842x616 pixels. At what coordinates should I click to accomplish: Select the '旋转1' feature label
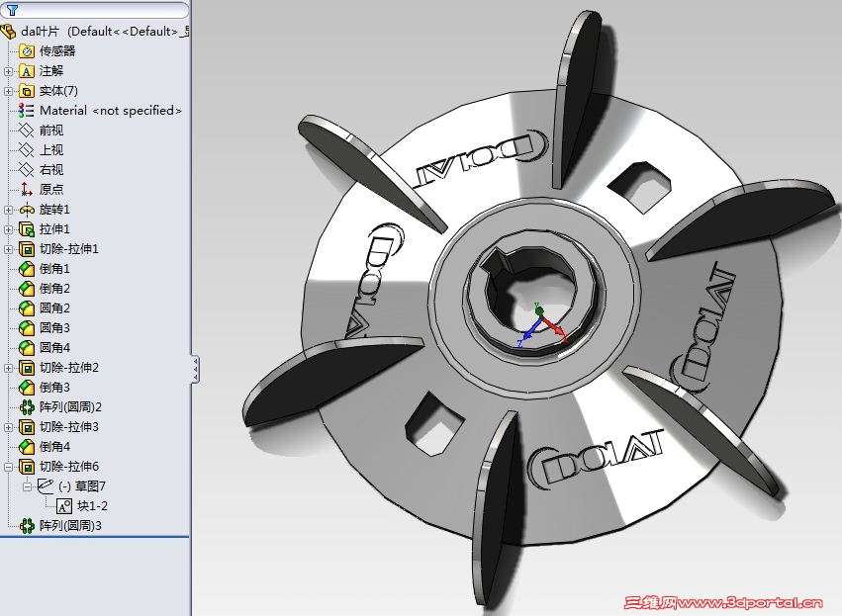coord(54,210)
